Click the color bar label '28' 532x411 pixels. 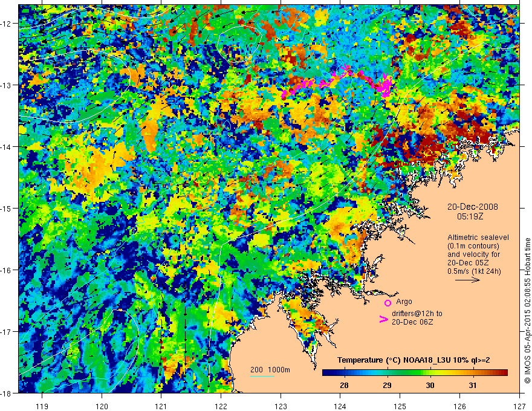click(x=344, y=385)
